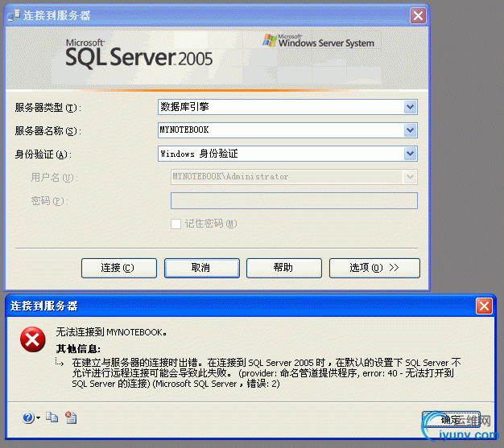Open the help icon's small dropdown arrow
Image resolution: width=504 pixels, height=448 pixels.
point(39,417)
